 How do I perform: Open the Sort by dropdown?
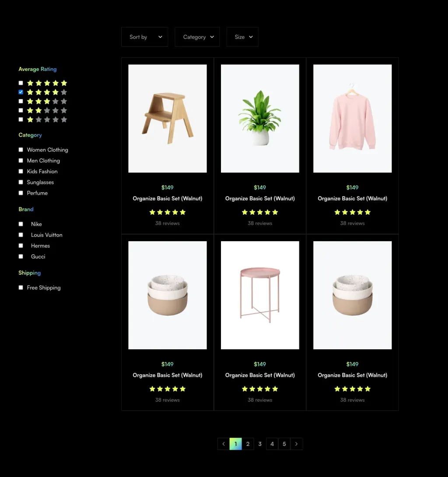(145, 37)
